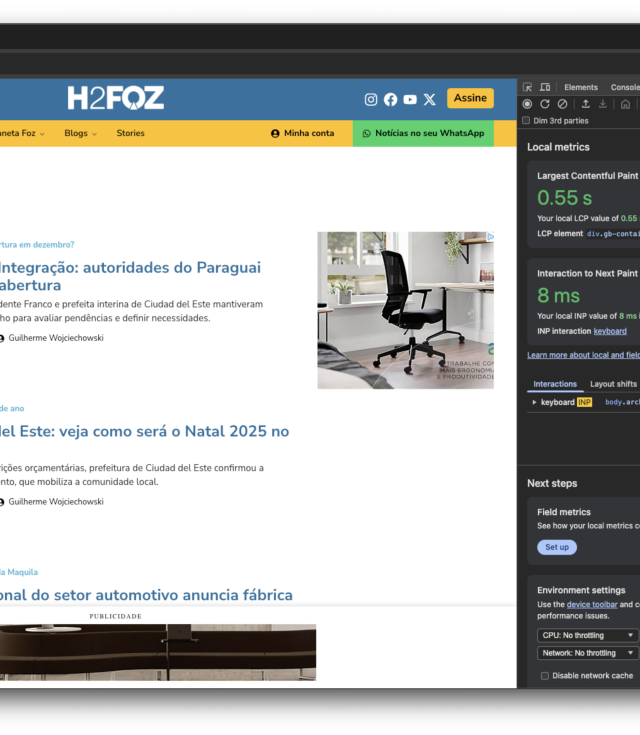Click the record and reload icon
This screenshot has width=640, height=735.
[545, 104]
